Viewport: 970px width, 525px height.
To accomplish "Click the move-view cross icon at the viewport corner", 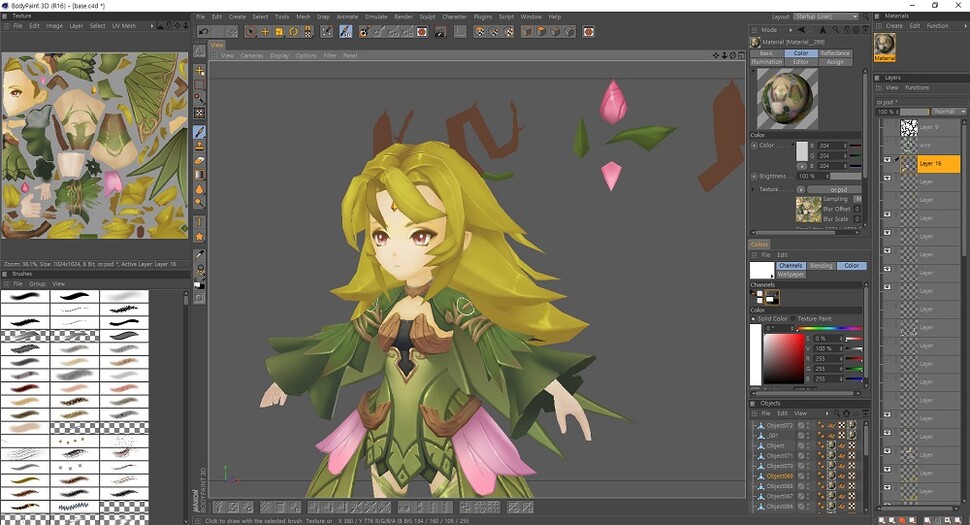I will tap(716, 56).
